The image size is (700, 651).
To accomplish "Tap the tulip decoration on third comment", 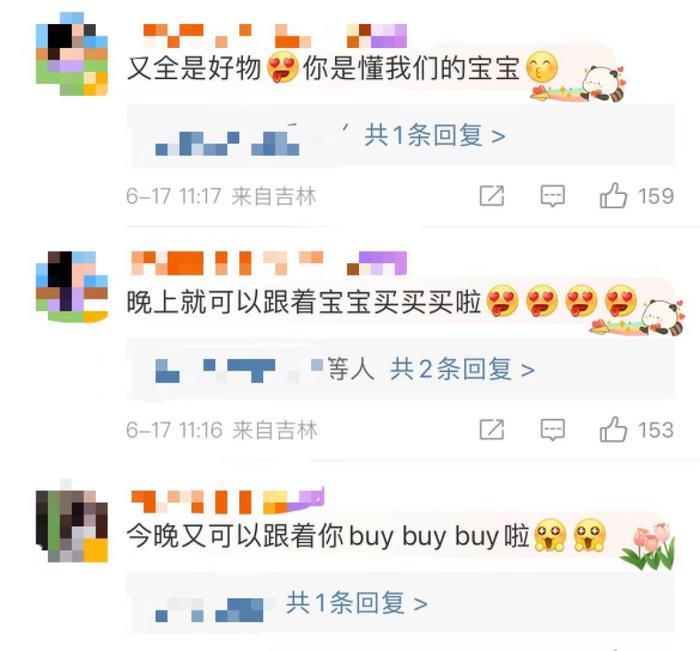I will [x=647, y=547].
